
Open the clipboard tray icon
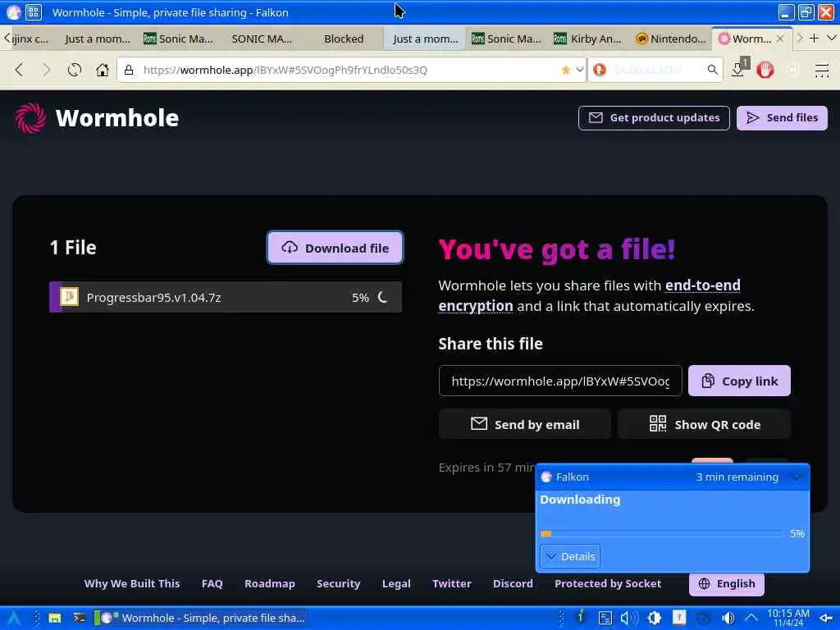tap(605, 618)
